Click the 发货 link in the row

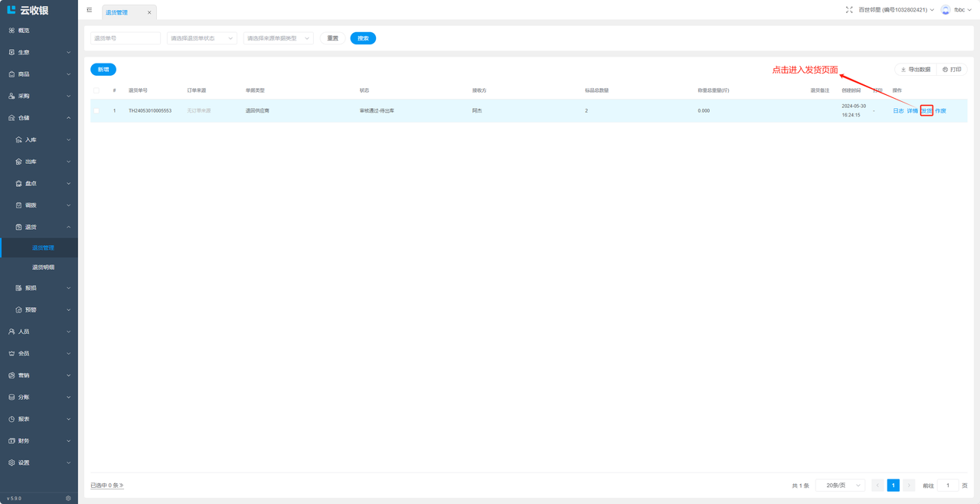(x=926, y=111)
